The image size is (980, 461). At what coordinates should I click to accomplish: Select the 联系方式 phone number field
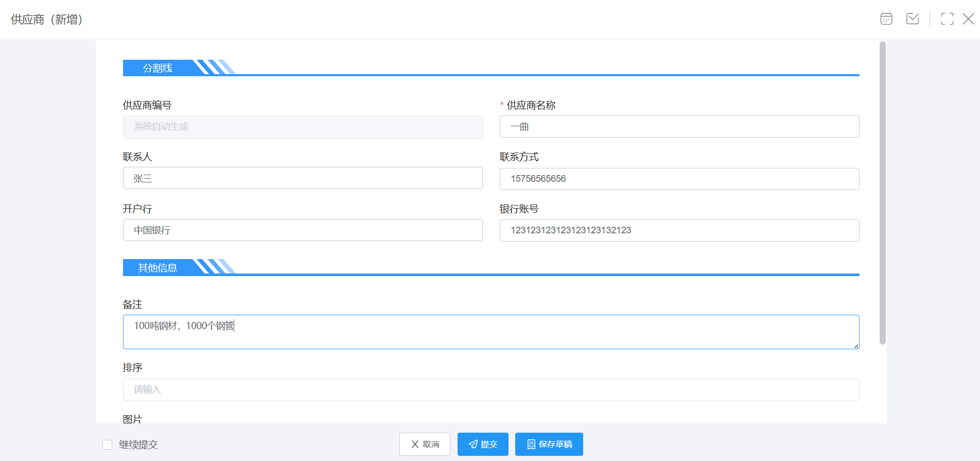(679, 179)
